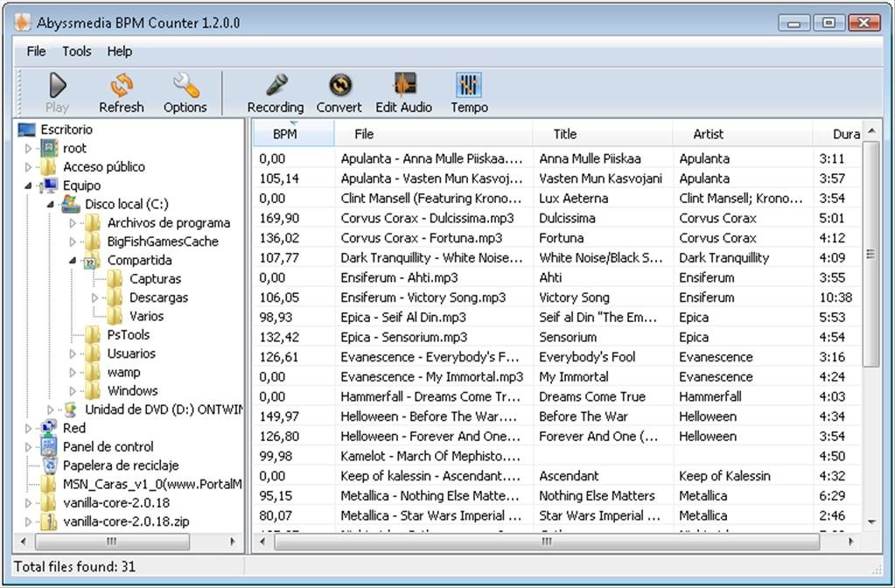This screenshot has height=588, width=895.
Task: Expand the root tree node
Action: click(29, 149)
